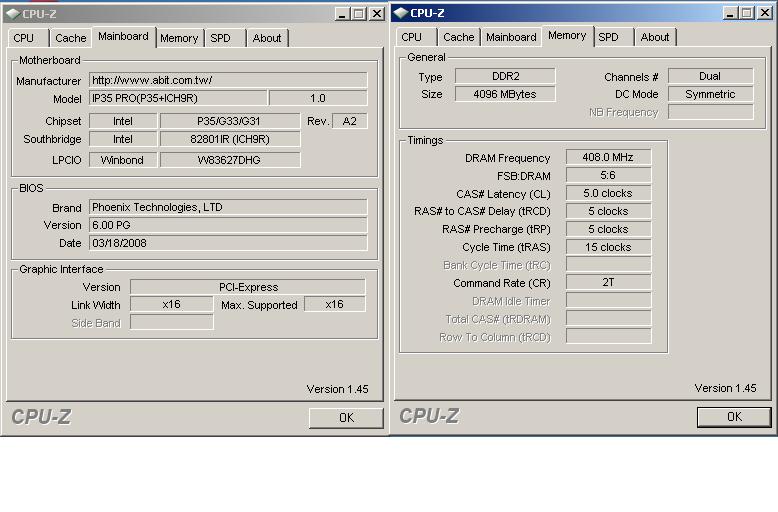
Task: Minimize the right CPU-Z window
Action: pos(730,13)
